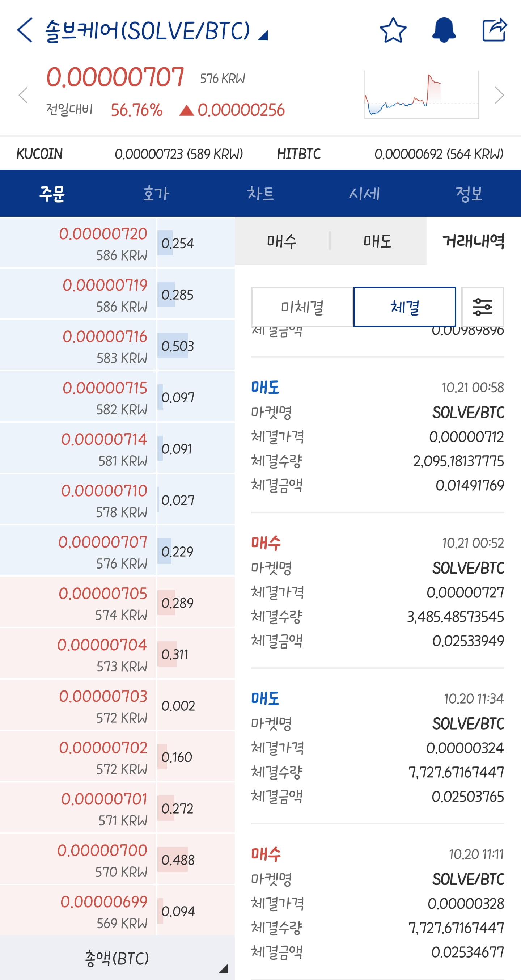
Task: Switch to the 정보 tab
Action: (x=469, y=194)
